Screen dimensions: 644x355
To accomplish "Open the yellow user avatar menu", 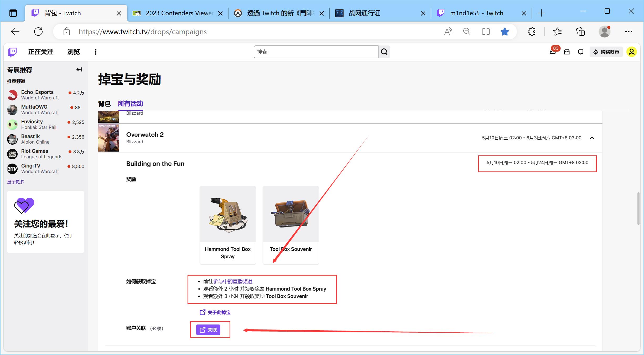I will [x=632, y=52].
